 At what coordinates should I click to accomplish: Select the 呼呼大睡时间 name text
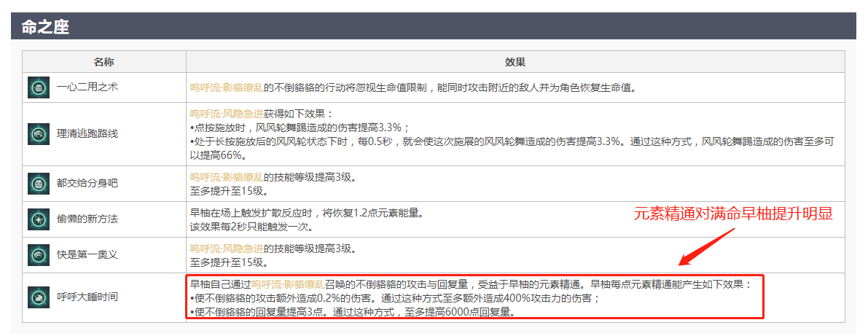(x=87, y=297)
